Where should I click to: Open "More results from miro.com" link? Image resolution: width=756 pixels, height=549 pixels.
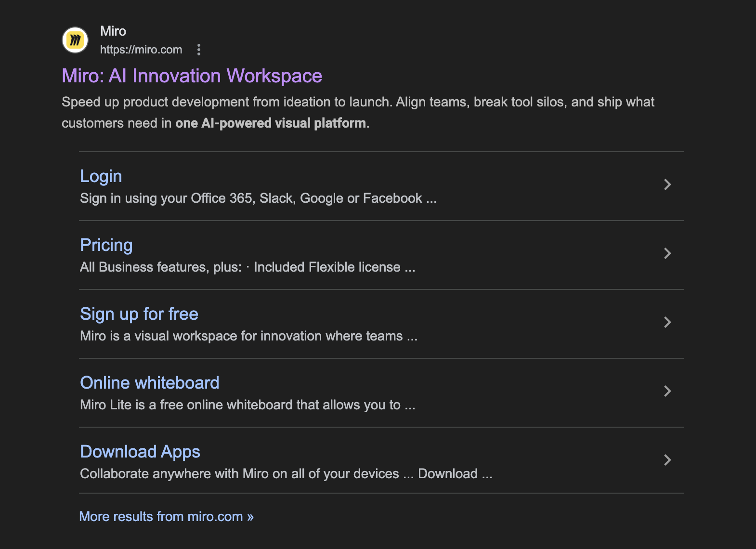point(166,517)
